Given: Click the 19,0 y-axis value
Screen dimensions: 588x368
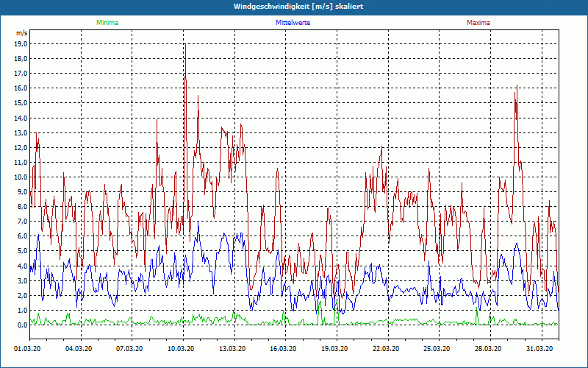Looking at the screenshot, I should 21,44.
